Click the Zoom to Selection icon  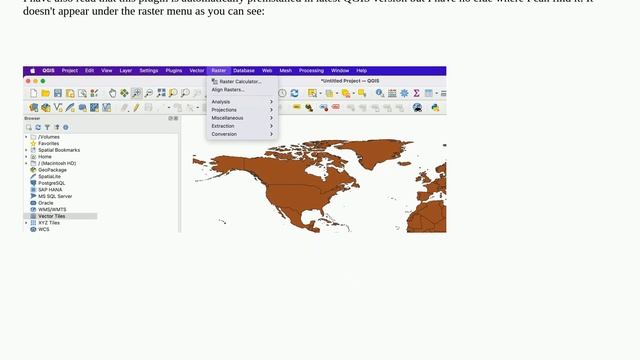click(173, 93)
